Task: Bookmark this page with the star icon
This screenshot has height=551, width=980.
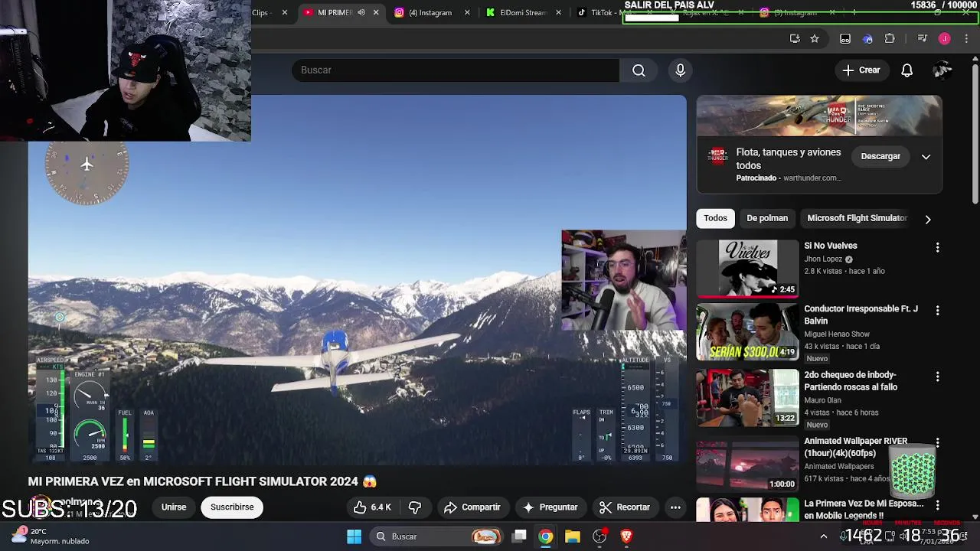Action: [815, 38]
